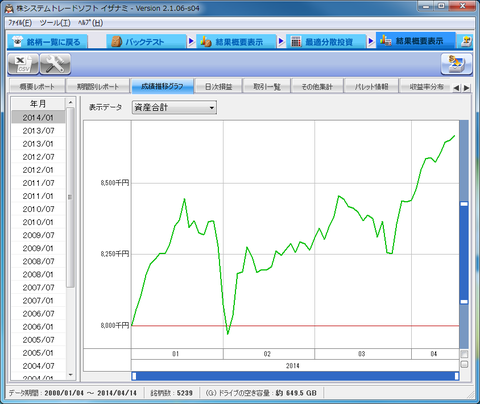The width and height of the screenshot is (480, 404).
Task: Show next report tabs with right arrow
Action: [466, 88]
